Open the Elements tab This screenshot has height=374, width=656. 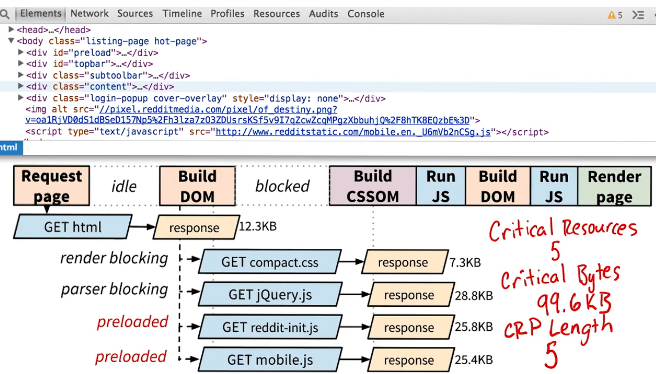pos(41,13)
